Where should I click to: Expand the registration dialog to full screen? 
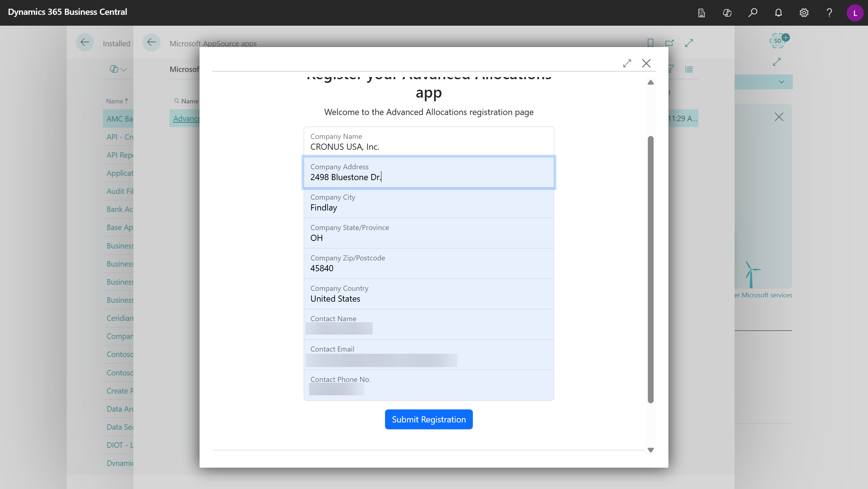628,63
